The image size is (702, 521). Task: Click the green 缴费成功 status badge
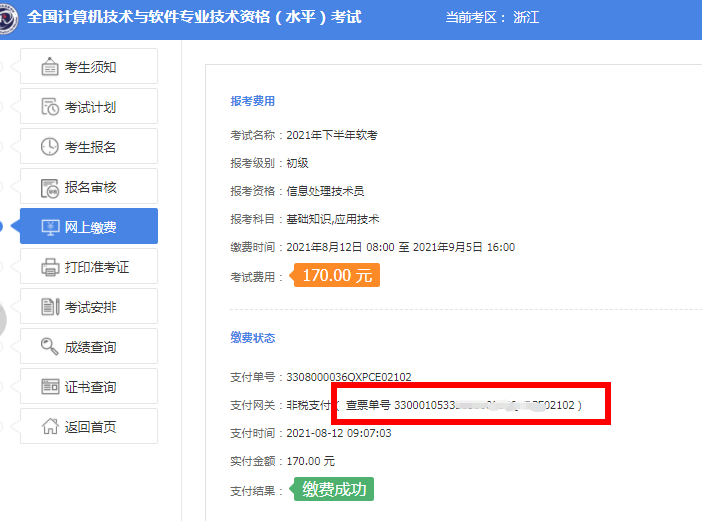[x=332, y=489]
